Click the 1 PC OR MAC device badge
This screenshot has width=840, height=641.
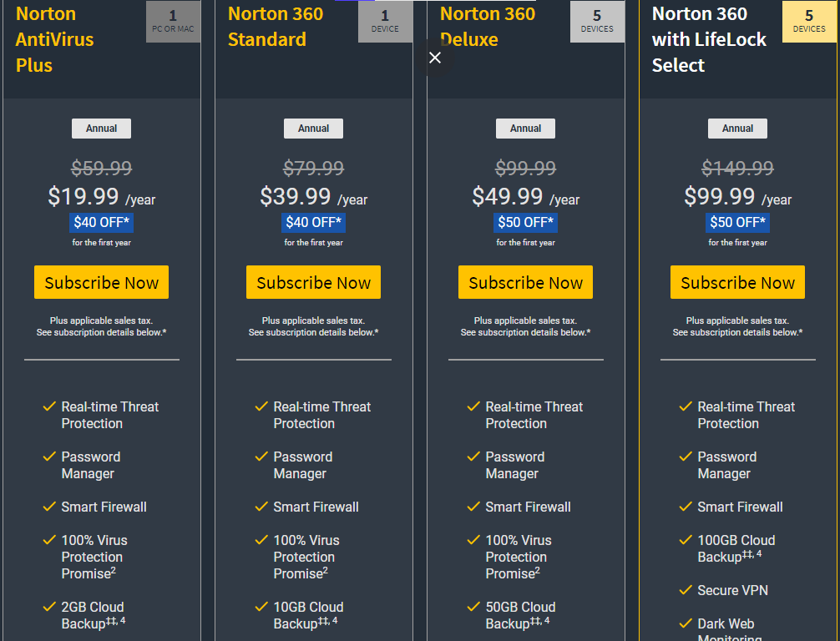173,20
